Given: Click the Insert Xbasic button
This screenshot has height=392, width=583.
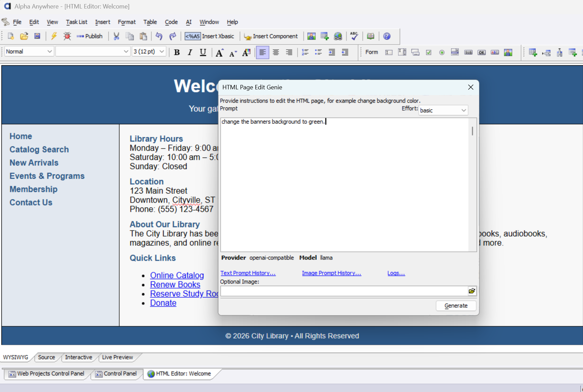Looking at the screenshot, I should coord(209,36).
